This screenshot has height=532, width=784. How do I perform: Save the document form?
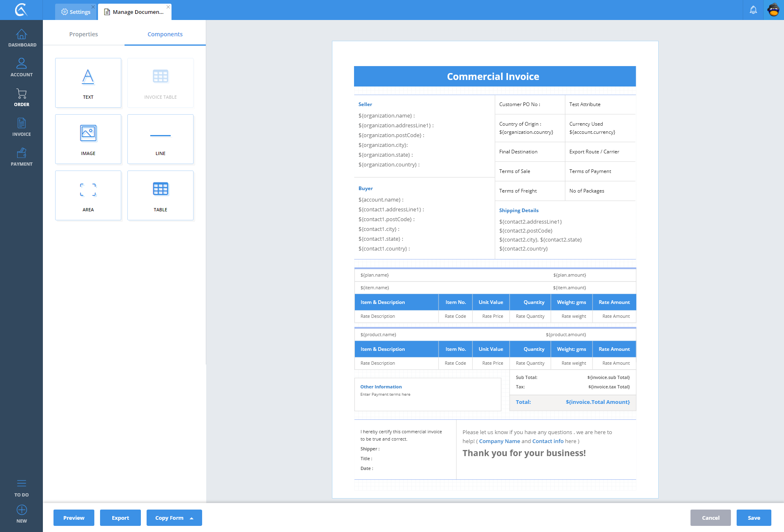tap(754, 518)
